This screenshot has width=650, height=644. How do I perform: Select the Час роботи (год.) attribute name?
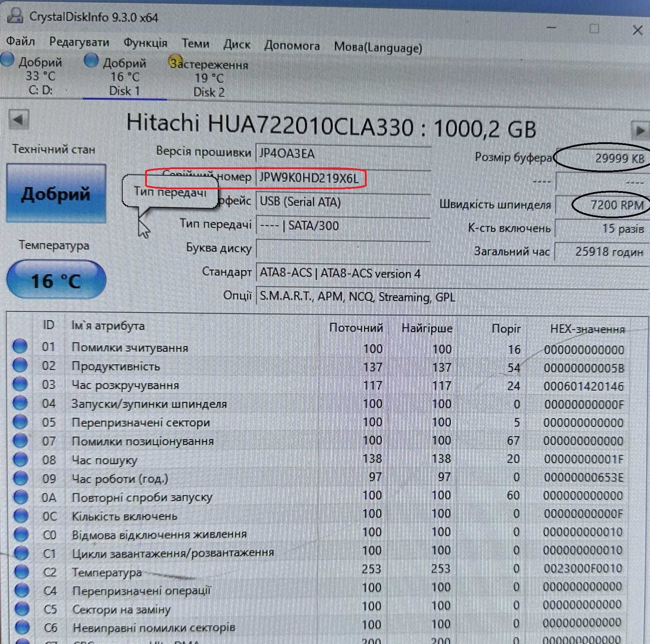(120, 479)
